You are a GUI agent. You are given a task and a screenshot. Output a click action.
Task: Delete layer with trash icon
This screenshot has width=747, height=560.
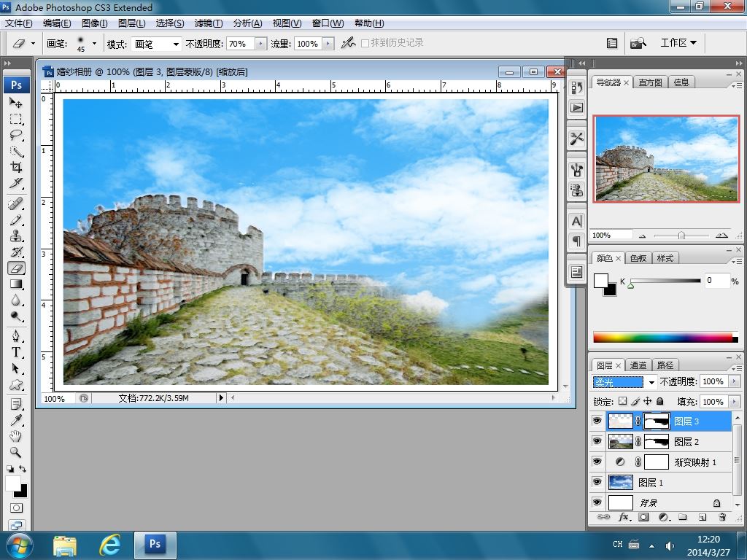click(x=722, y=517)
